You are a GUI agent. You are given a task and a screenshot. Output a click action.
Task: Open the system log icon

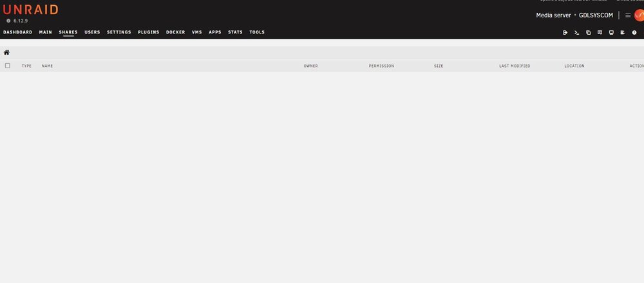[x=623, y=32]
